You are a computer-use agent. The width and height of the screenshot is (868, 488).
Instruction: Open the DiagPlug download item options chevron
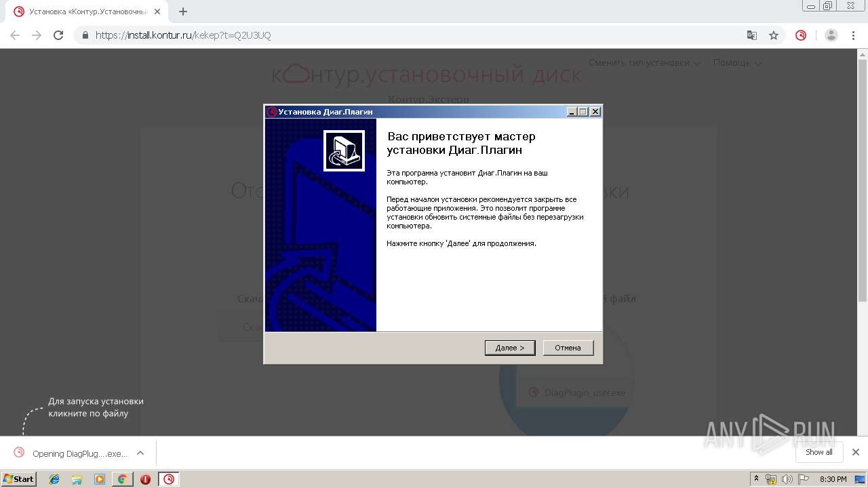(140, 453)
